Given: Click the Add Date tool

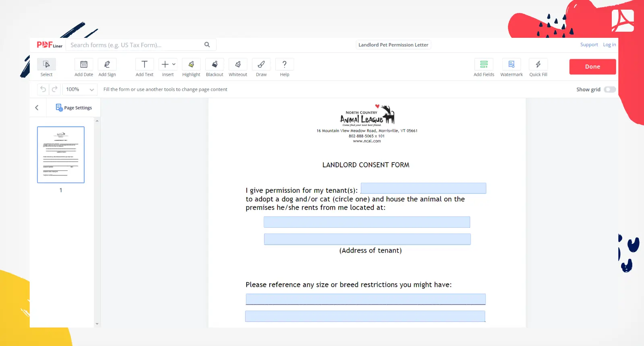Looking at the screenshot, I should click(x=84, y=68).
